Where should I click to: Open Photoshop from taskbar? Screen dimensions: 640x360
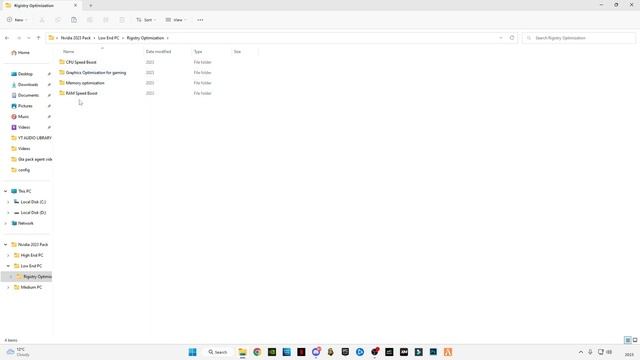[433, 352]
